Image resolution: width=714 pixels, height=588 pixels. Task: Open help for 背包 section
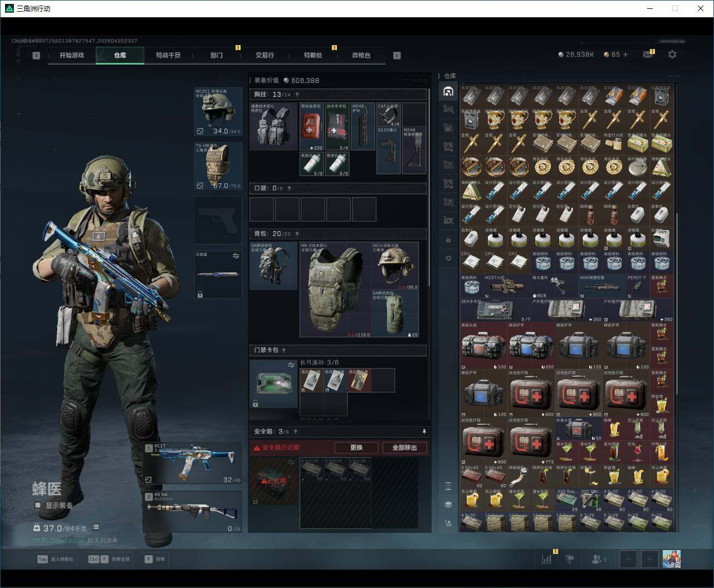tap(297, 234)
